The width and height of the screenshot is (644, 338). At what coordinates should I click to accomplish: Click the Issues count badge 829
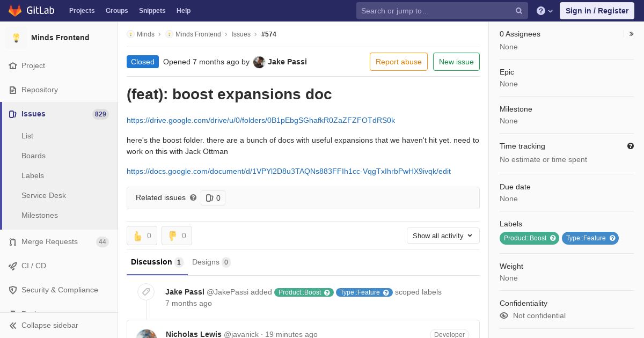(x=100, y=114)
